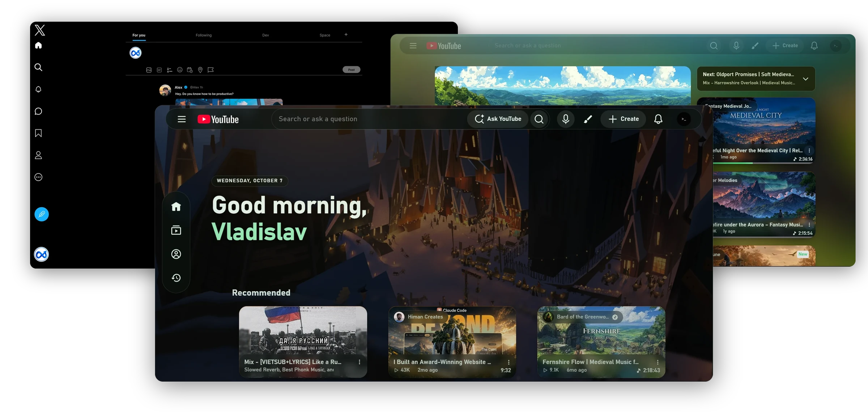Open Notifications bell in X sidebar
The width and height of the screenshot is (868, 412).
38,89
